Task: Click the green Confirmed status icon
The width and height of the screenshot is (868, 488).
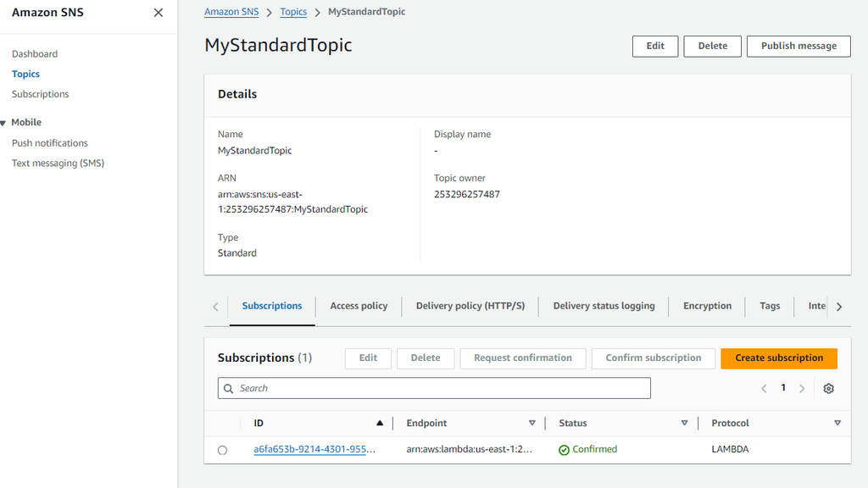Action: (566, 449)
